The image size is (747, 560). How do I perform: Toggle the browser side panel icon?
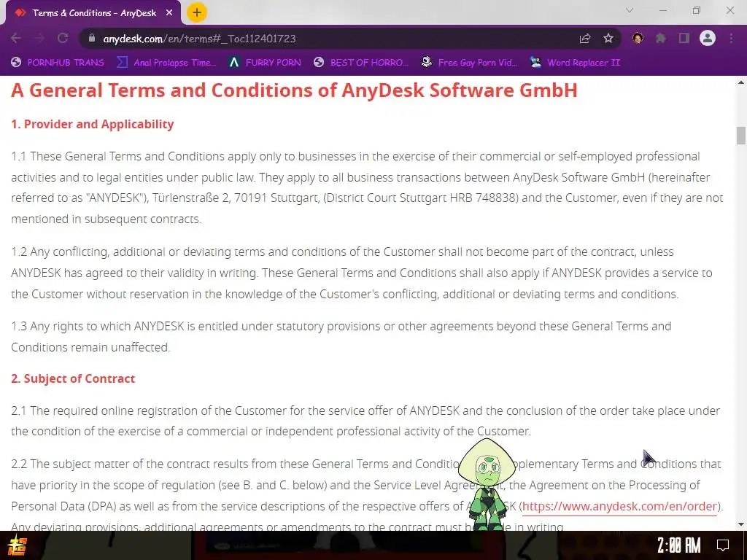(x=684, y=38)
